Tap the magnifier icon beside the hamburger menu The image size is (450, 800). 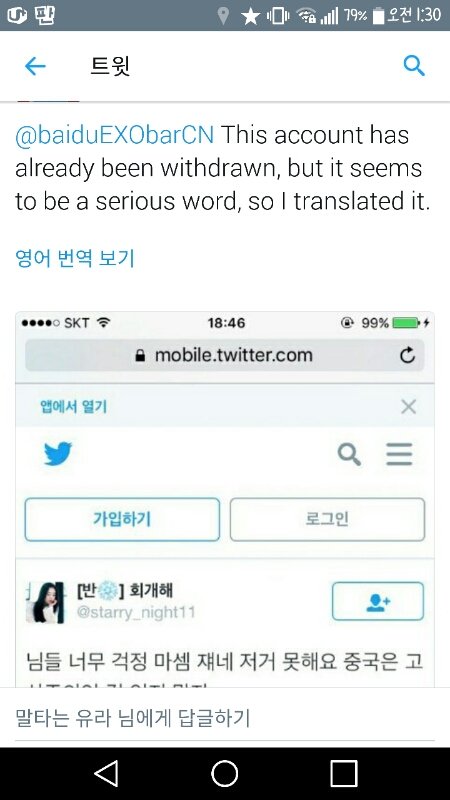(349, 454)
